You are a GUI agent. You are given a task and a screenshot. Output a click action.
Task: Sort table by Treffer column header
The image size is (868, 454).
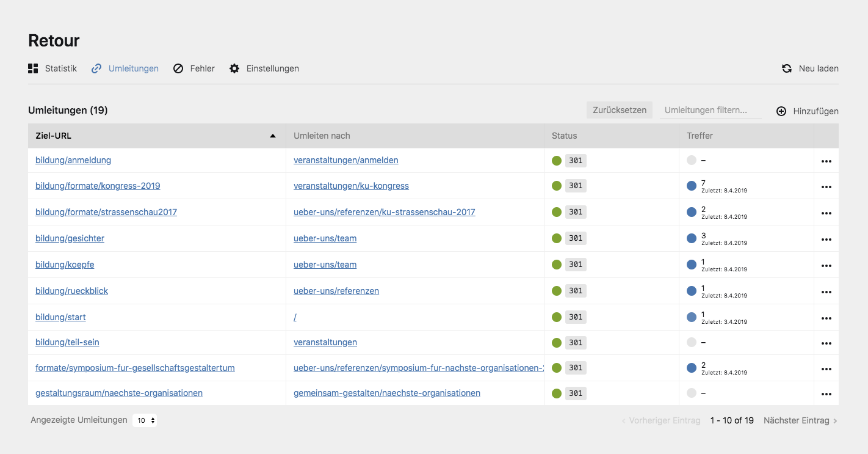pyautogui.click(x=700, y=136)
